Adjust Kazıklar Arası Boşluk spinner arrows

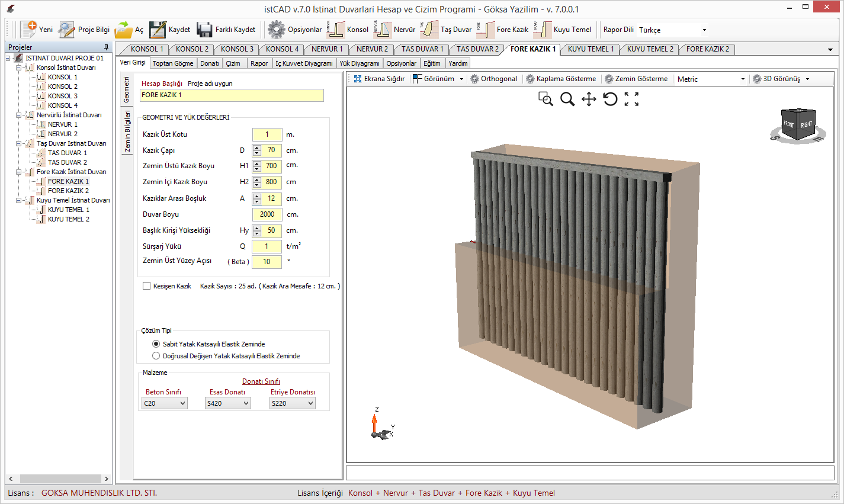coord(256,198)
